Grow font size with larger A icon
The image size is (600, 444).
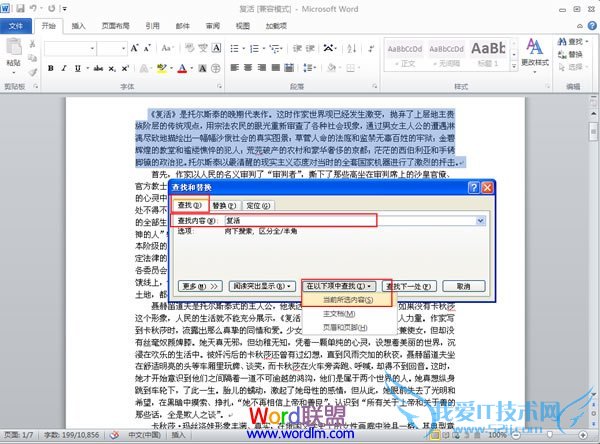point(134,48)
